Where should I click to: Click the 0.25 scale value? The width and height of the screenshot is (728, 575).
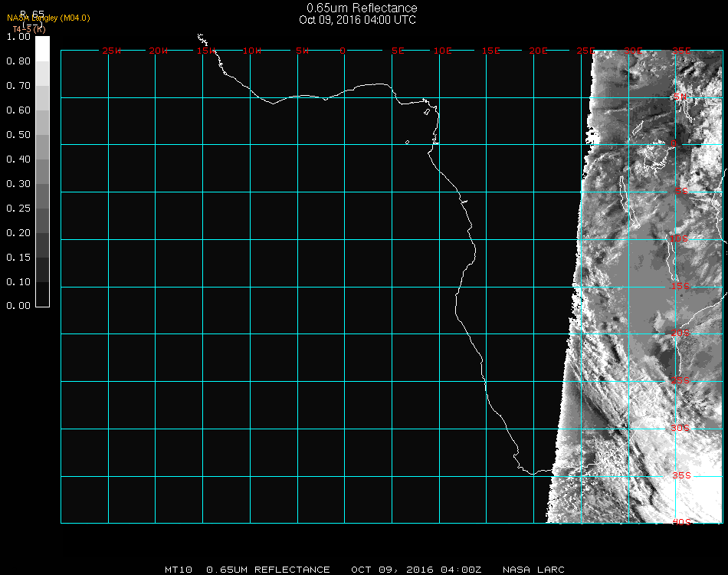pyautogui.click(x=18, y=208)
